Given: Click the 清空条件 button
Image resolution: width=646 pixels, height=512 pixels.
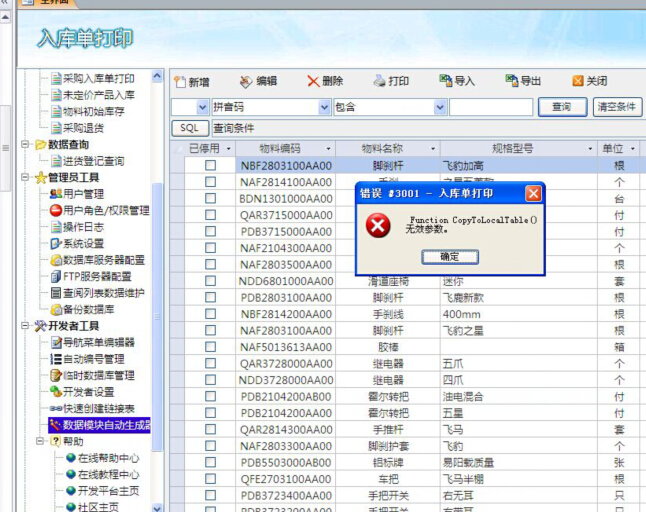Looking at the screenshot, I should coord(617,107).
